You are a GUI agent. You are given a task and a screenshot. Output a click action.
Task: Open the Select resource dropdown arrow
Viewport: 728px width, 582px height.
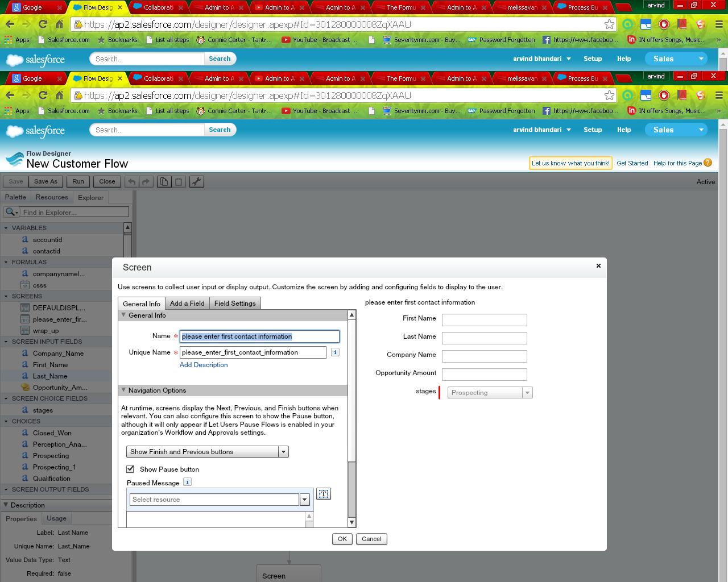[304, 500]
